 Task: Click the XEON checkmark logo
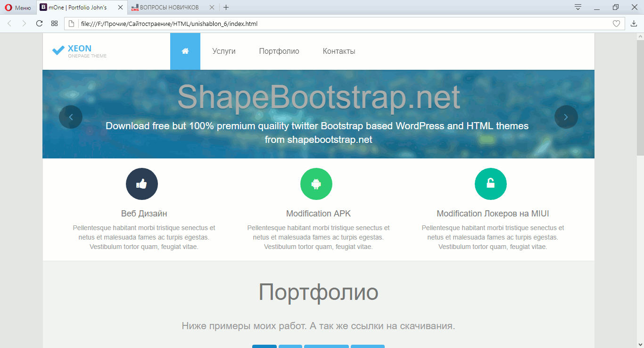tap(58, 50)
